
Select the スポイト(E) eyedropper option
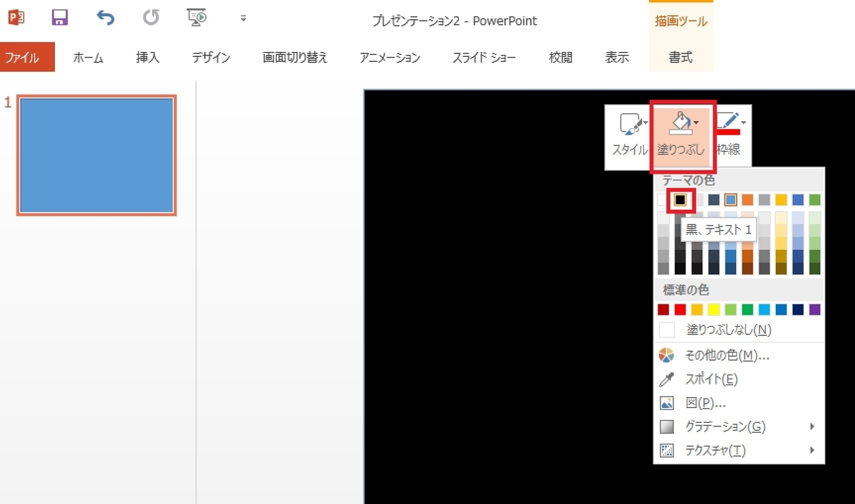[739, 379]
